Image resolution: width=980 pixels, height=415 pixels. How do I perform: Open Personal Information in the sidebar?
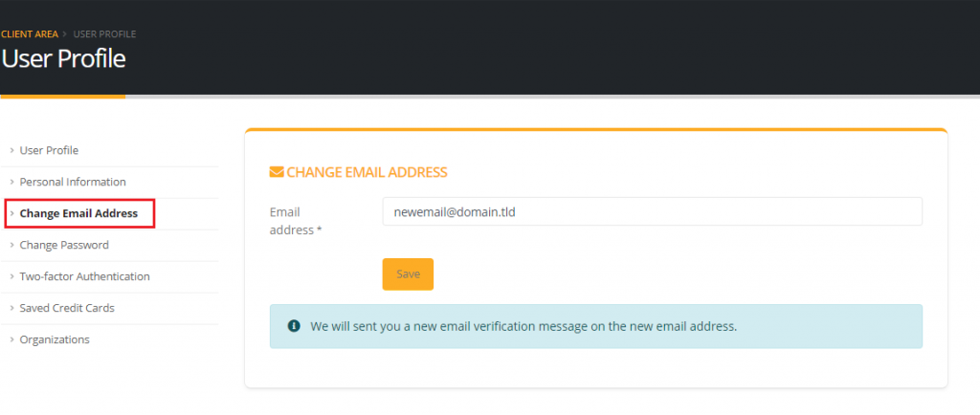coord(73,182)
